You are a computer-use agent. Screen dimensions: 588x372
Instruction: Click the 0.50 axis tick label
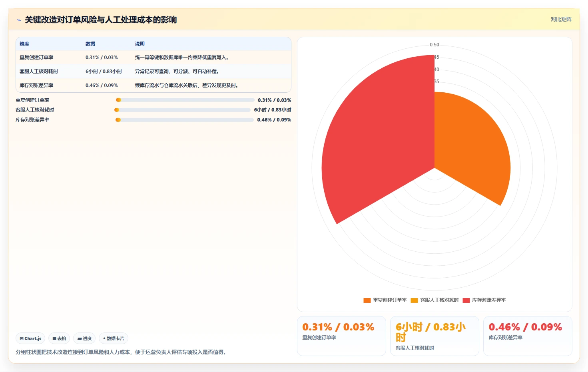coord(435,45)
